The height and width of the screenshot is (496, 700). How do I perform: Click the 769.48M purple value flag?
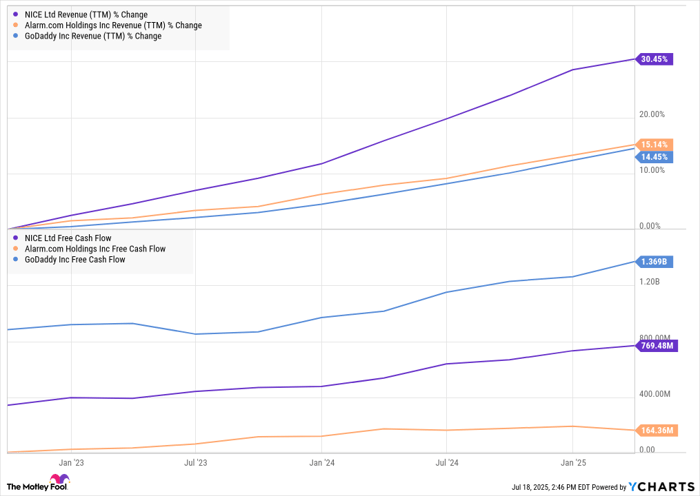click(x=656, y=346)
